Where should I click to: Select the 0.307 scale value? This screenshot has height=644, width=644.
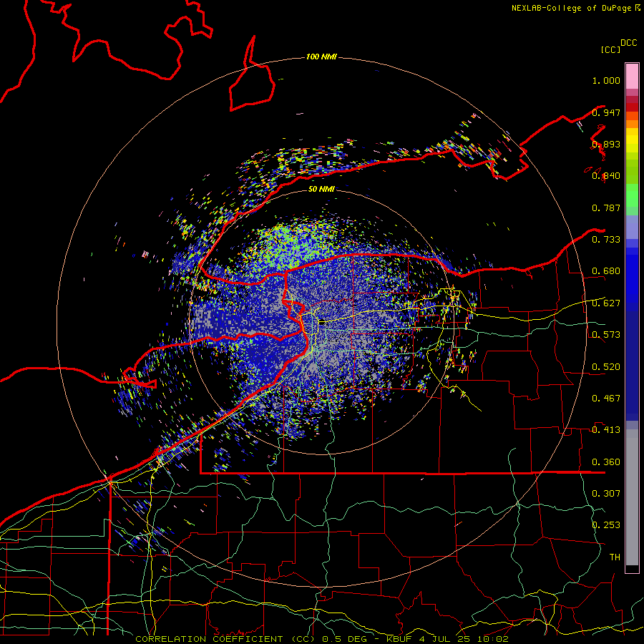pos(606,494)
